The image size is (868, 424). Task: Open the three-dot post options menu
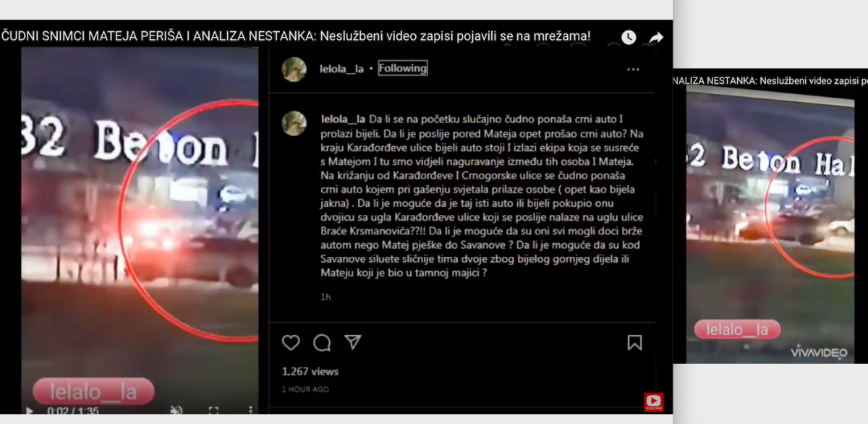point(633,69)
